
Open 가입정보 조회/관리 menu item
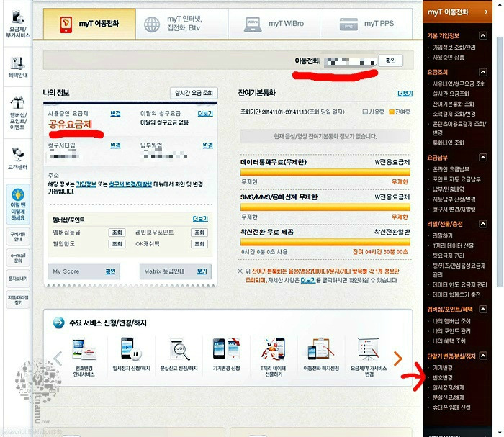[454, 48]
